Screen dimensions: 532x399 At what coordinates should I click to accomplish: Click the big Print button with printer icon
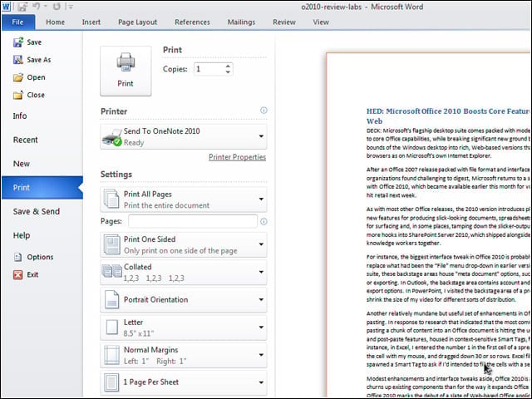pyautogui.click(x=126, y=71)
